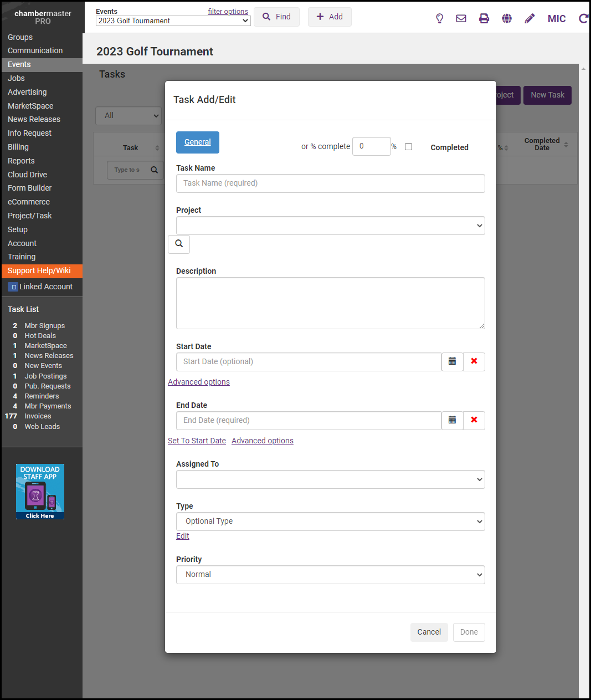Click the lightbulb icon in top toolbar
This screenshot has height=700, width=591.
pos(439,18)
